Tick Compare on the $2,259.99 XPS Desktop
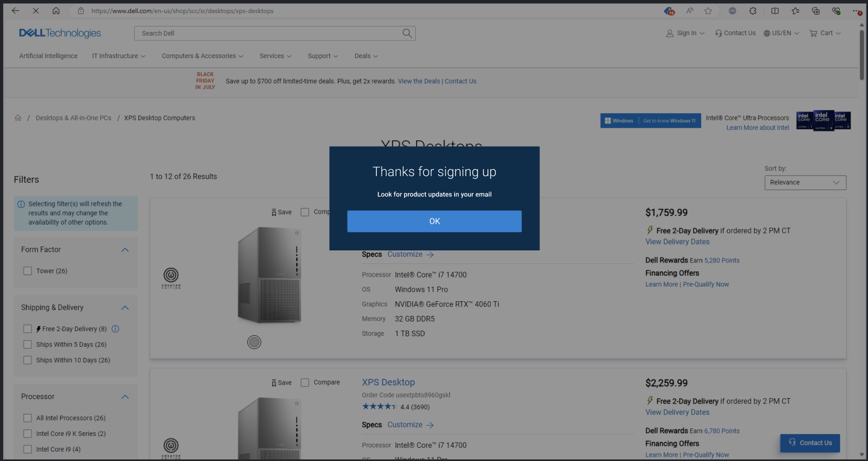The height and width of the screenshot is (461, 868). 305,383
